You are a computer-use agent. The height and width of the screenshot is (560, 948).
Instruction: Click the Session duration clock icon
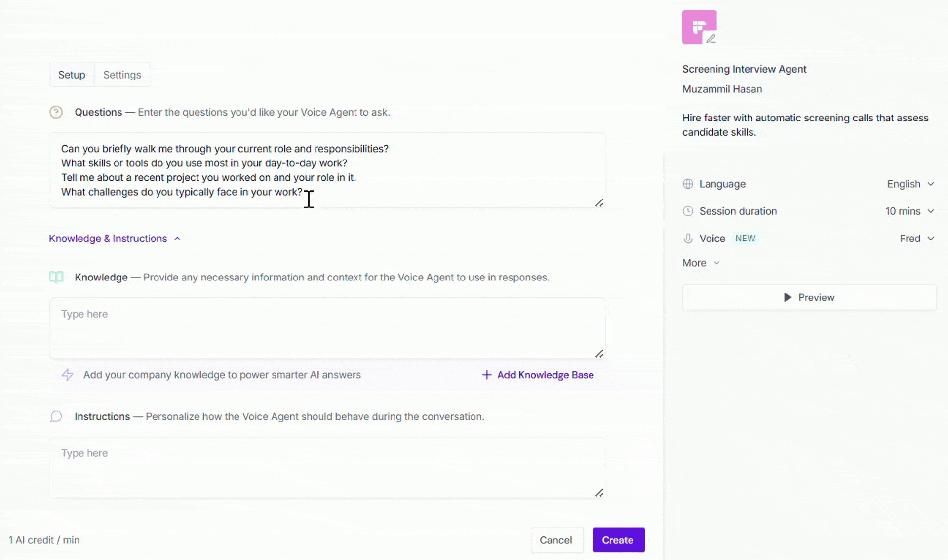(x=688, y=211)
